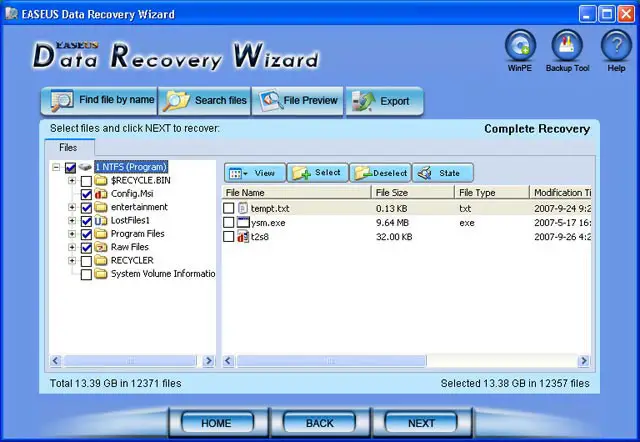Open the WinPE tool icon
This screenshot has width=640, height=442.
tap(520, 45)
